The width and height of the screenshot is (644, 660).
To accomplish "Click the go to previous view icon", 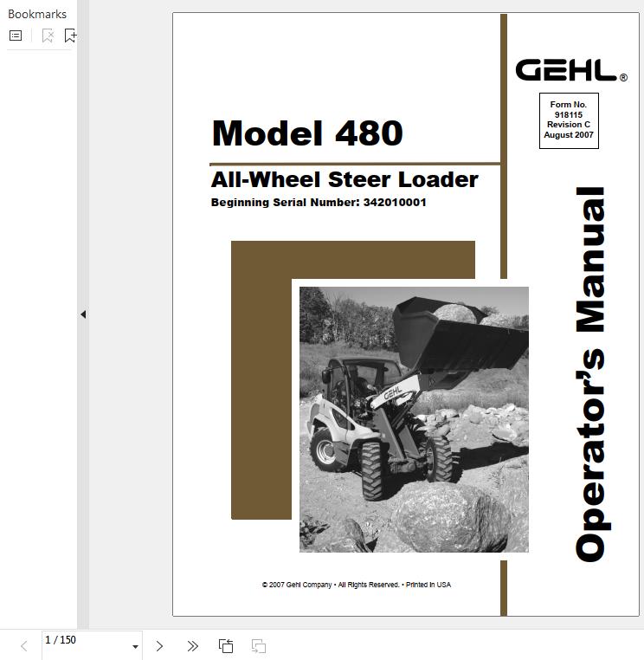I will click(226, 646).
